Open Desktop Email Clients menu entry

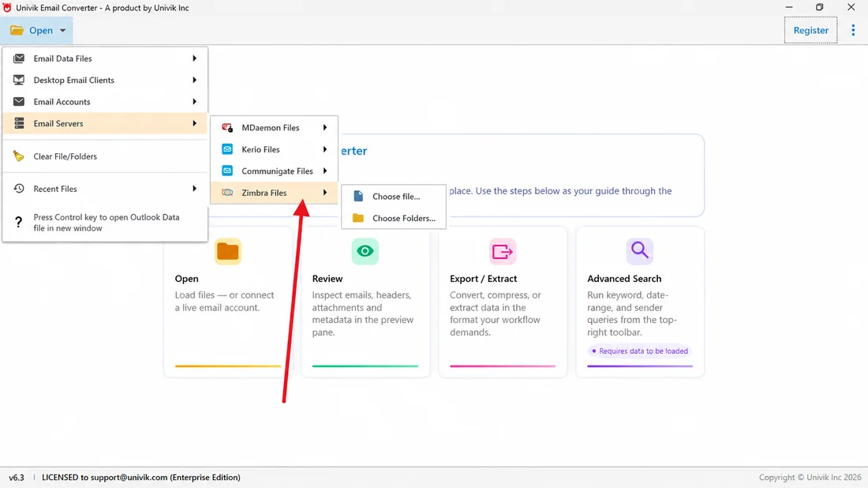(105, 80)
